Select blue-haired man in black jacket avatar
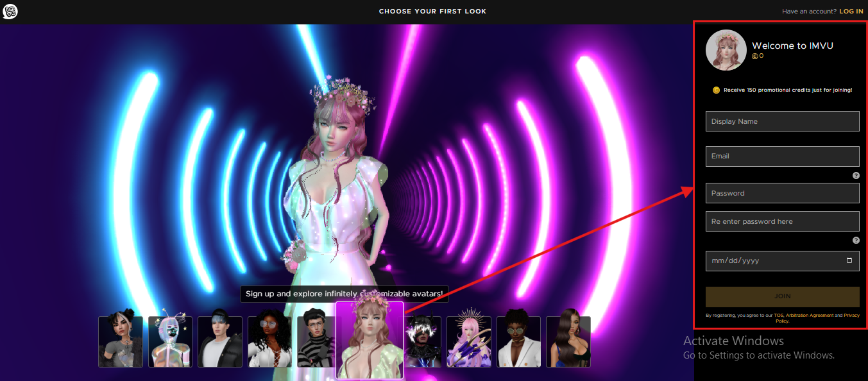Screen dimensions: 868x381 coord(220,342)
